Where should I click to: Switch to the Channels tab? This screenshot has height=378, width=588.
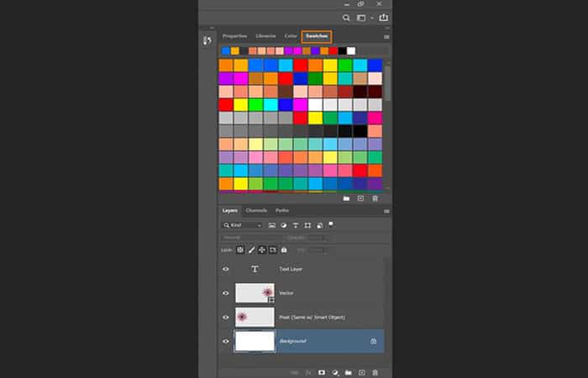(x=256, y=211)
